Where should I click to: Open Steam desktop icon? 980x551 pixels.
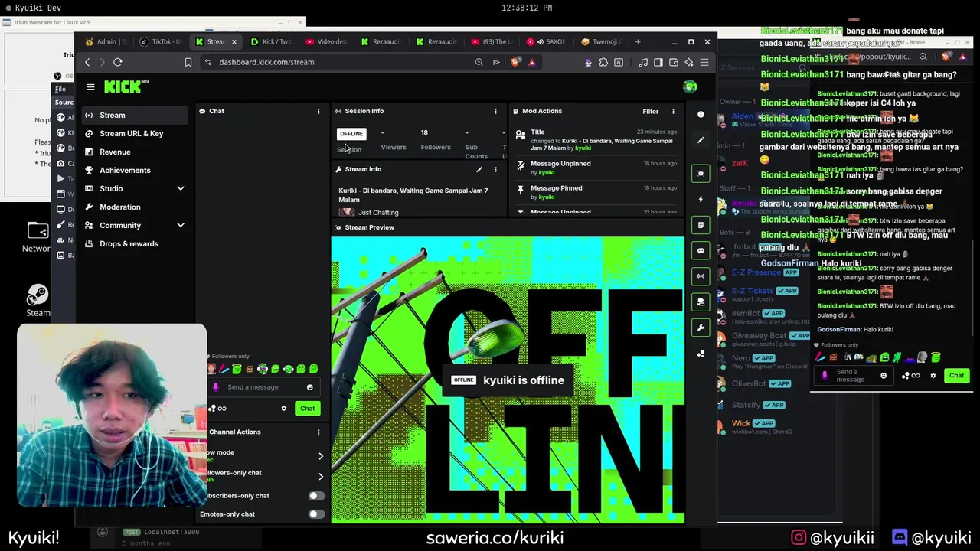[x=38, y=300]
